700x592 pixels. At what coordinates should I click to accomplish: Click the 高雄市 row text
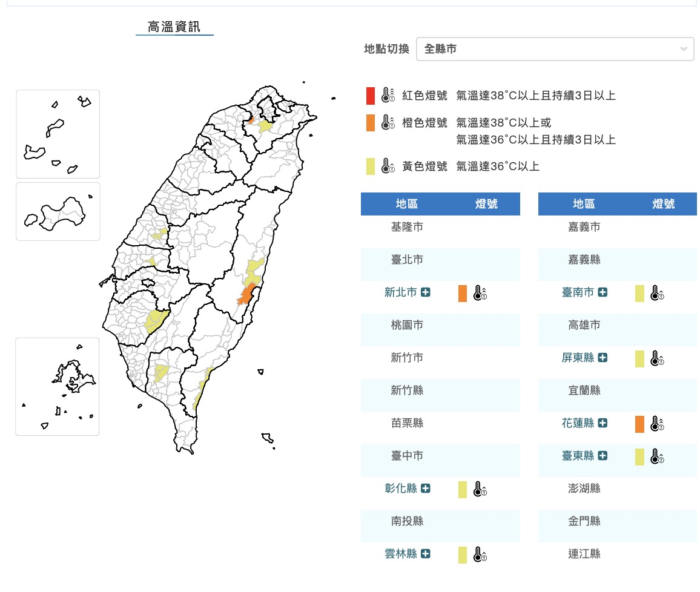point(584,325)
